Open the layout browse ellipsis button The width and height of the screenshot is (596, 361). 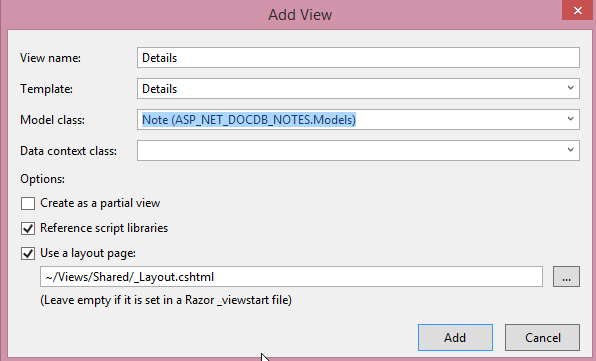click(x=566, y=277)
